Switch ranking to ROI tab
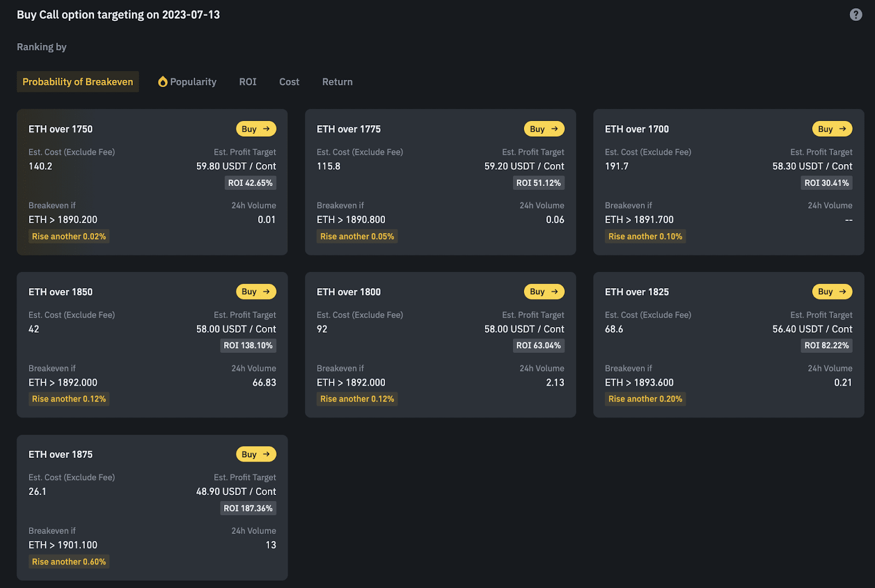This screenshot has height=588, width=875. 248,82
